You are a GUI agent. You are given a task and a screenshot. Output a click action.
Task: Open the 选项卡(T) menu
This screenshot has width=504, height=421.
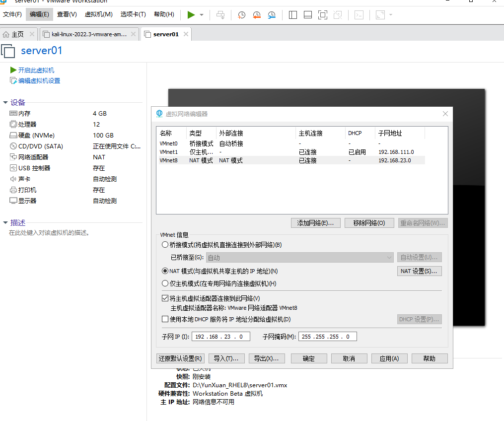pos(133,14)
